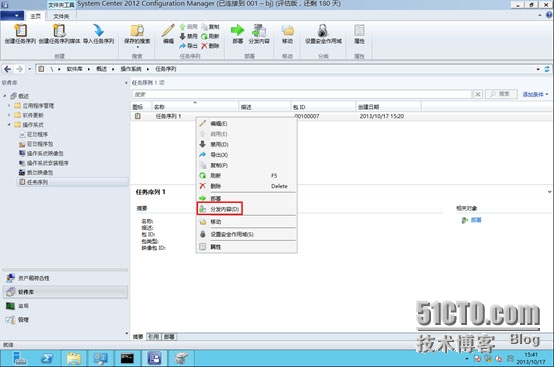Choose 导出(X) in context menu

tap(246, 155)
